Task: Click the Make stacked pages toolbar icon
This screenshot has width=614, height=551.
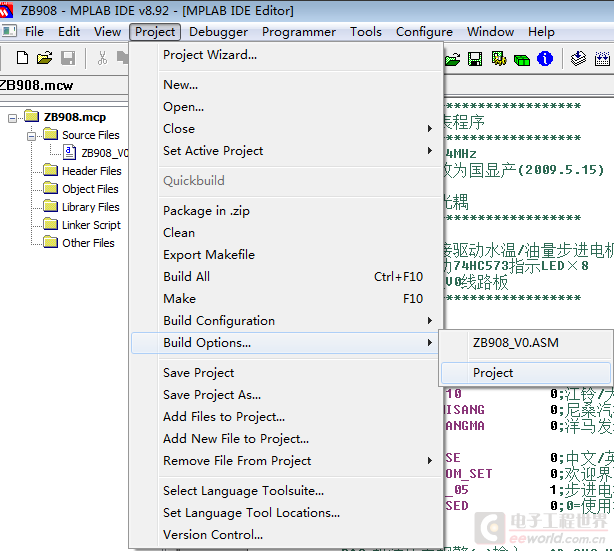Action: pos(578,59)
